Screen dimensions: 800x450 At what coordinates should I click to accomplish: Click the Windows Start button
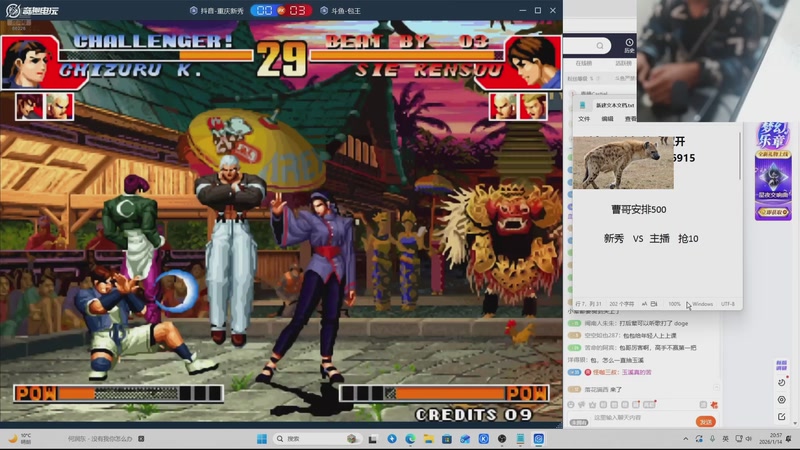[x=262, y=439]
